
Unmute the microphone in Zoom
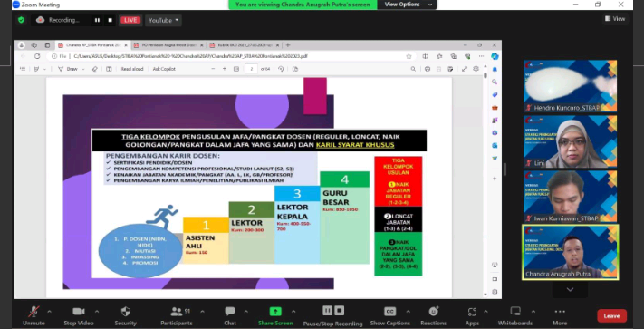34,315
